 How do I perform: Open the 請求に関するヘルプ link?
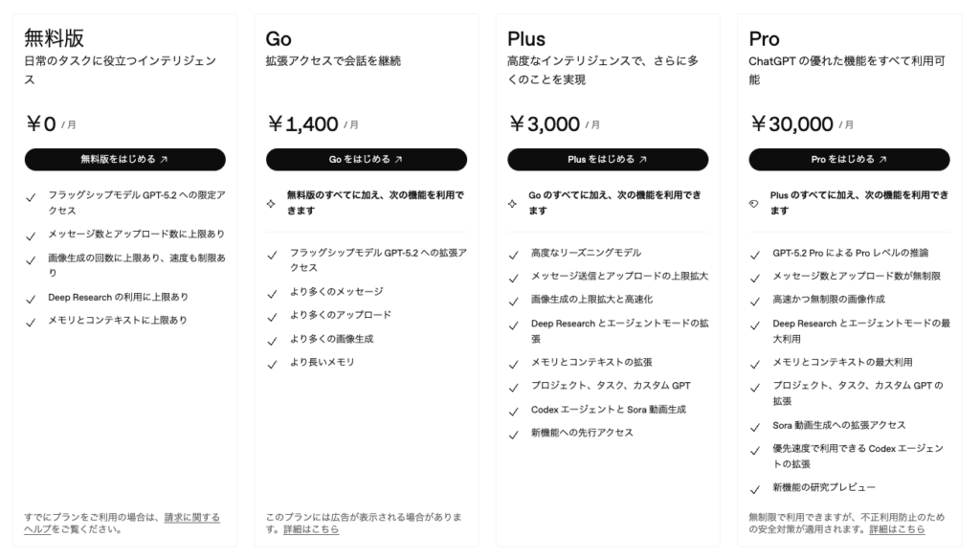click(x=191, y=517)
